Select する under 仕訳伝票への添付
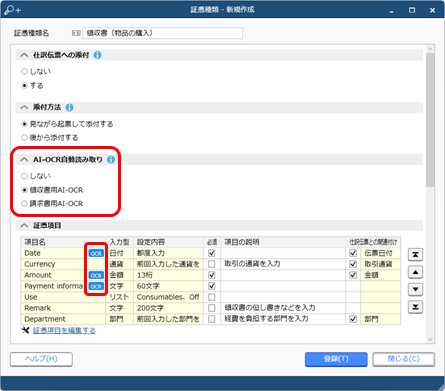Image resolution: width=445 pixels, height=391 pixels. click(x=24, y=86)
